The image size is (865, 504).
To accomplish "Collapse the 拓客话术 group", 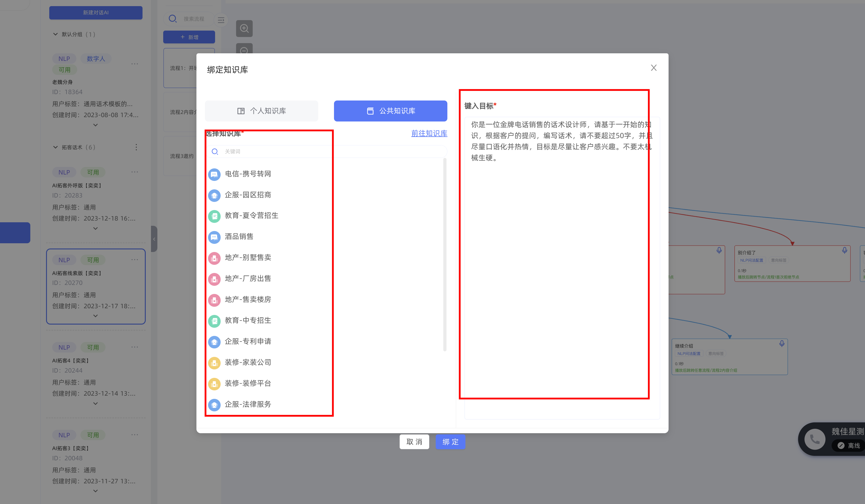I will (55, 147).
